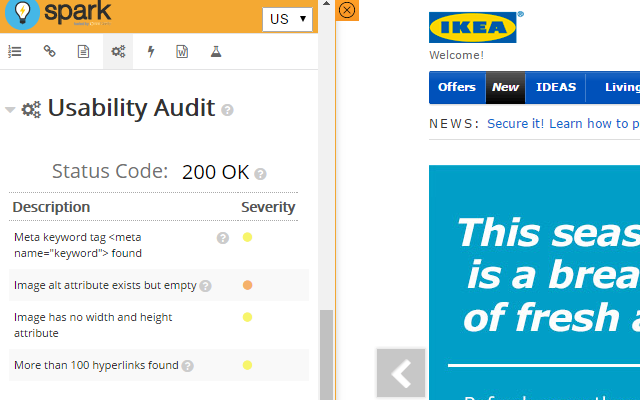Click the 'Secure it! Learn how' news link

tap(562, 124)
